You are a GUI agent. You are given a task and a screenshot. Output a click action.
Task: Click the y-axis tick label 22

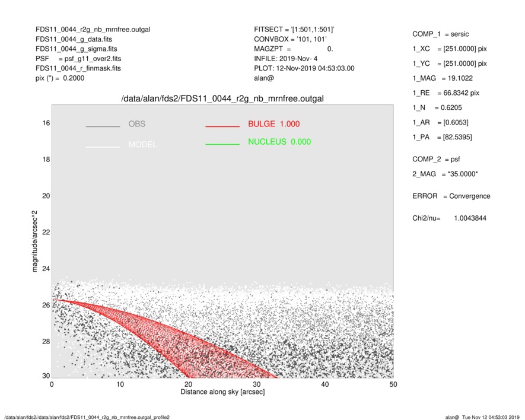(x=46, y=233)
